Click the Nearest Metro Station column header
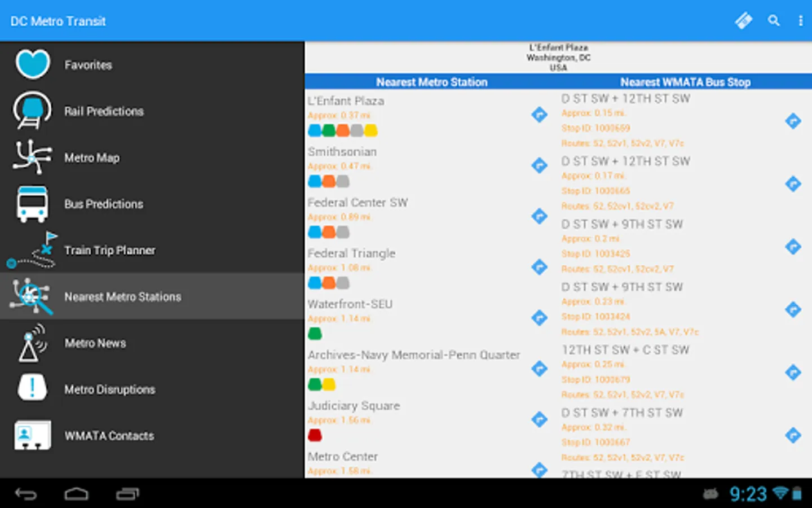 coord(432,82)
